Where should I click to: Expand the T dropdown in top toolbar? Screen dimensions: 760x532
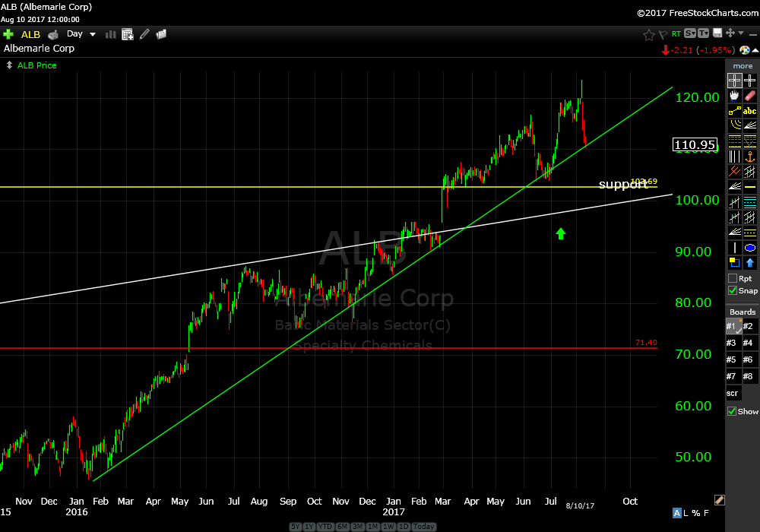(703, 33)
